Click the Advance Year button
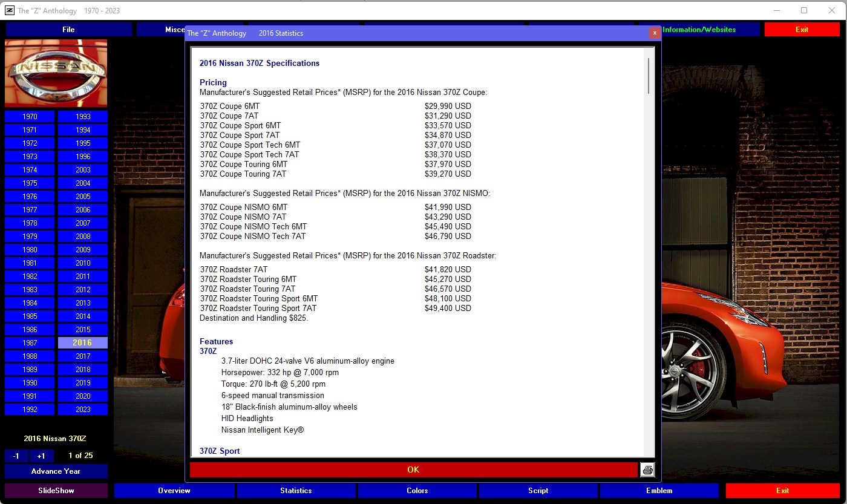Screen dimensions: 847x504 (x=56, y=471)
